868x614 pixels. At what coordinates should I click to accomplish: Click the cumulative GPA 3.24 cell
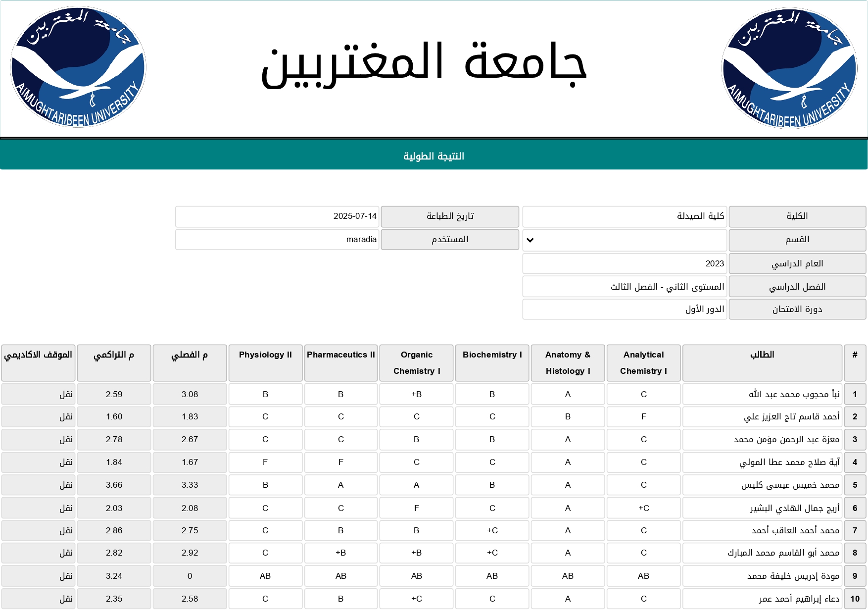114,576
